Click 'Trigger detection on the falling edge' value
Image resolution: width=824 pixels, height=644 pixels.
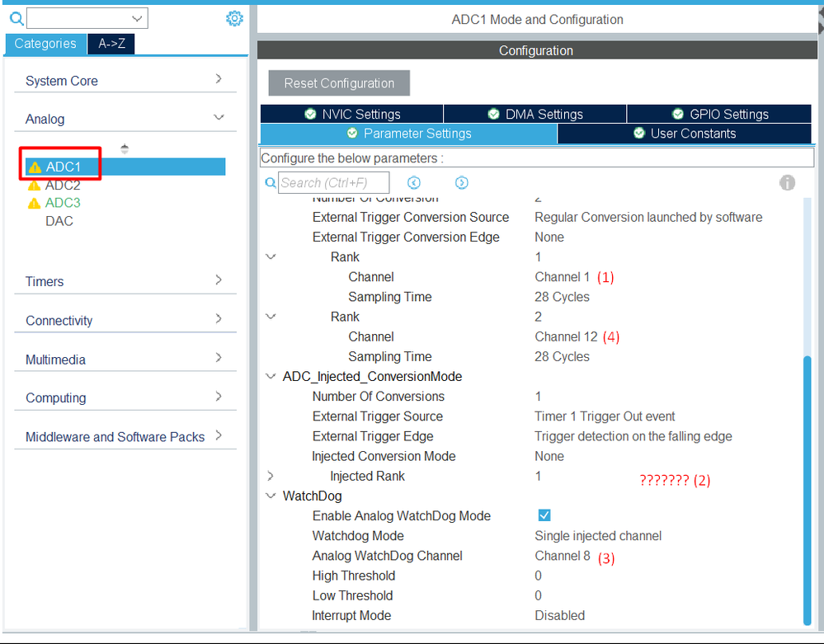[633, 436]
